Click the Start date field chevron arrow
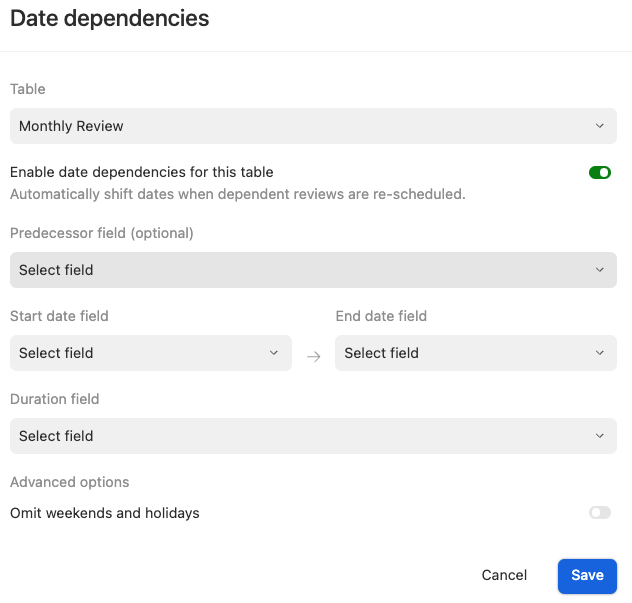 click(x=274, y=353)
